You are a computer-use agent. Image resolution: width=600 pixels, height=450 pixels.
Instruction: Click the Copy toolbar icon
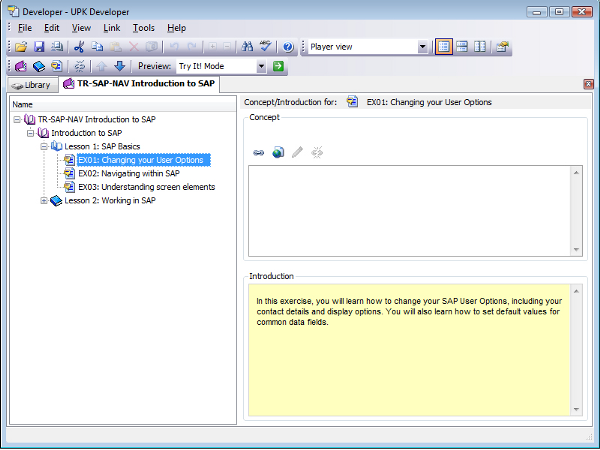click(x=97, y=47)
